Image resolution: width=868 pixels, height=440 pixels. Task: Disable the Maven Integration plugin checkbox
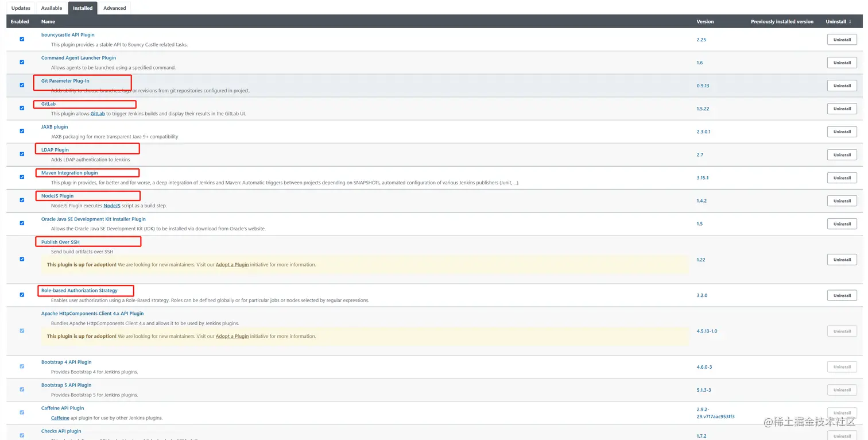click(22, 177)
